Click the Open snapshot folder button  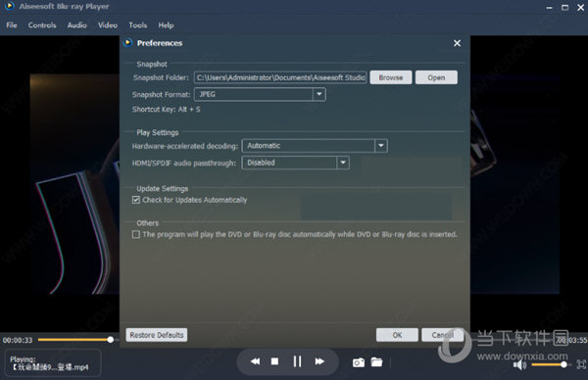click(436, 77)
